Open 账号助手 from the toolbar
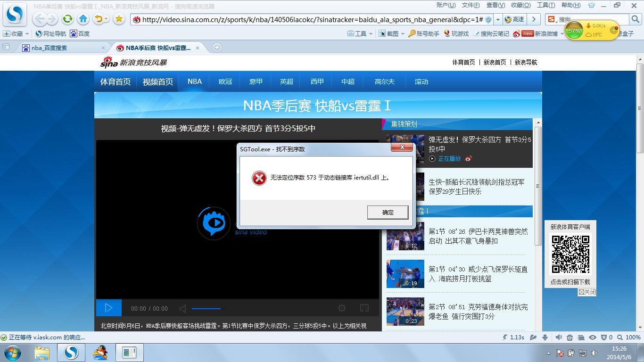Image resolution: width=644 pixels, height=362 pixels. click(x=424, y=34)
